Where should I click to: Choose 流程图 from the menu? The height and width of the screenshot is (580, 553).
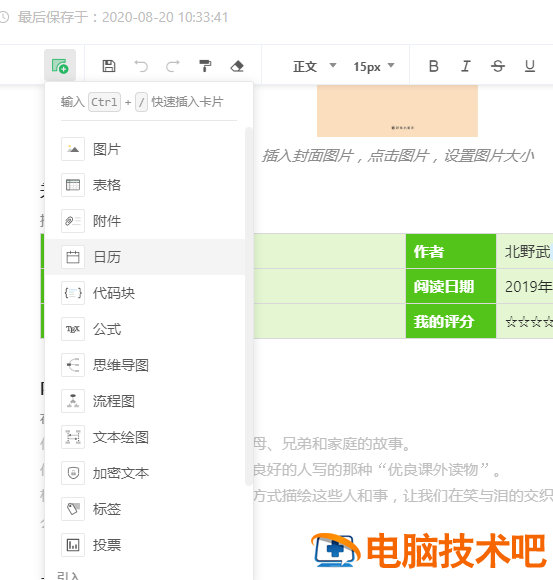coord(145,401)
